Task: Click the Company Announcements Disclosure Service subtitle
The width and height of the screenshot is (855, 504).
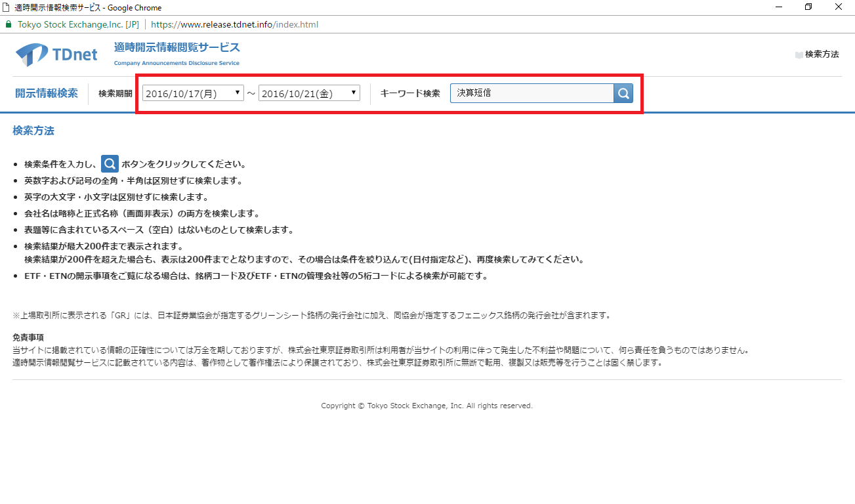Action: 177,63
